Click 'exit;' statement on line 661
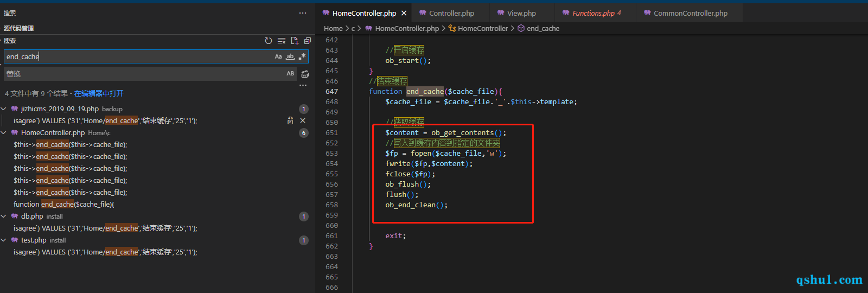The height and width of the screenshot is (293, 868). [395, 235]
